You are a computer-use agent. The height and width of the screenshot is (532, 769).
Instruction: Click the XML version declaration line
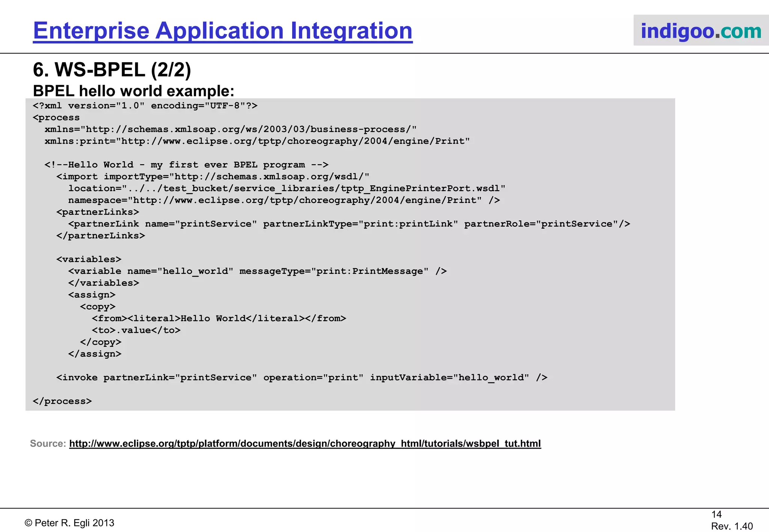[x=145, y=106]
